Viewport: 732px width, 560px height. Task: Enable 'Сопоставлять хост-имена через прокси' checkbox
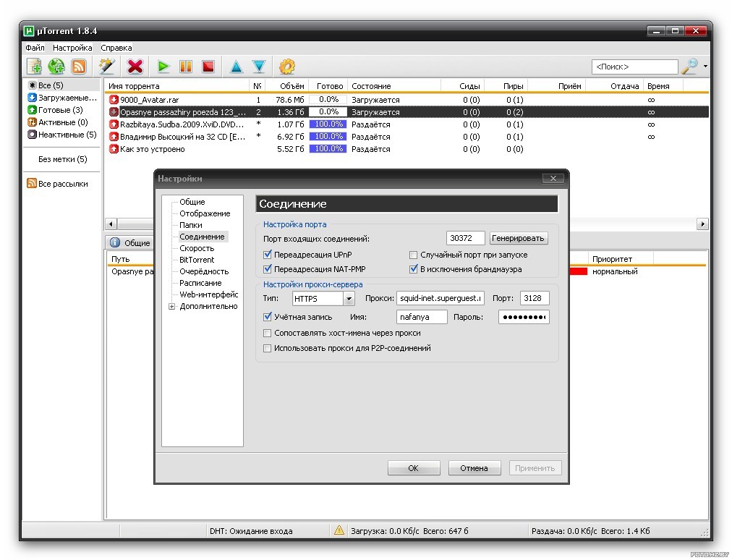pos(268,333)
